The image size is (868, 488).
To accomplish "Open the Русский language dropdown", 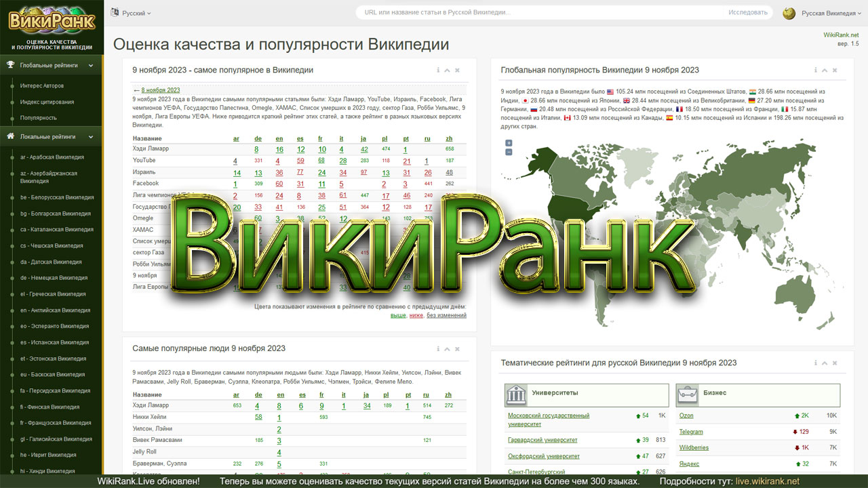I will pos(136,13).
